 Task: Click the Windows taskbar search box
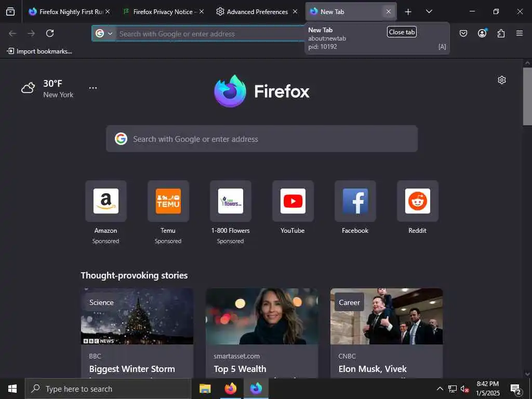point(108,389)
